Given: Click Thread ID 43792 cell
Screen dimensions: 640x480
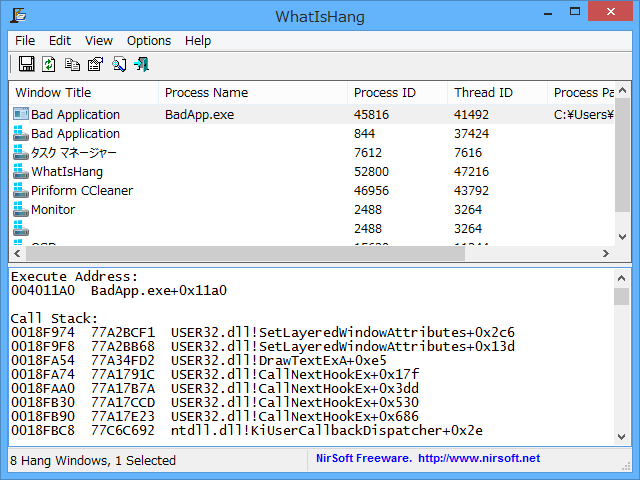Looking at the screenshot, I should [x=471, y=190].
